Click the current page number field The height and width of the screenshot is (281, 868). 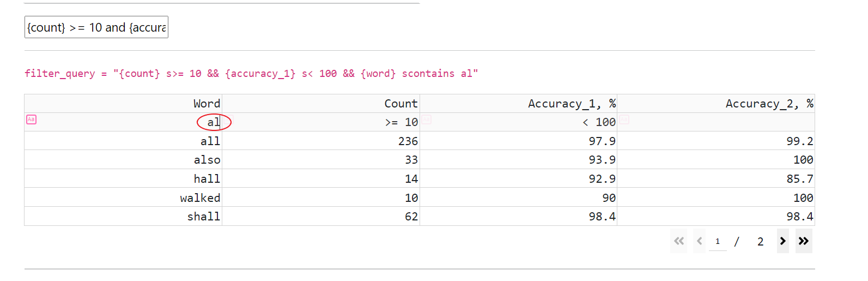(x=718, y=241)
